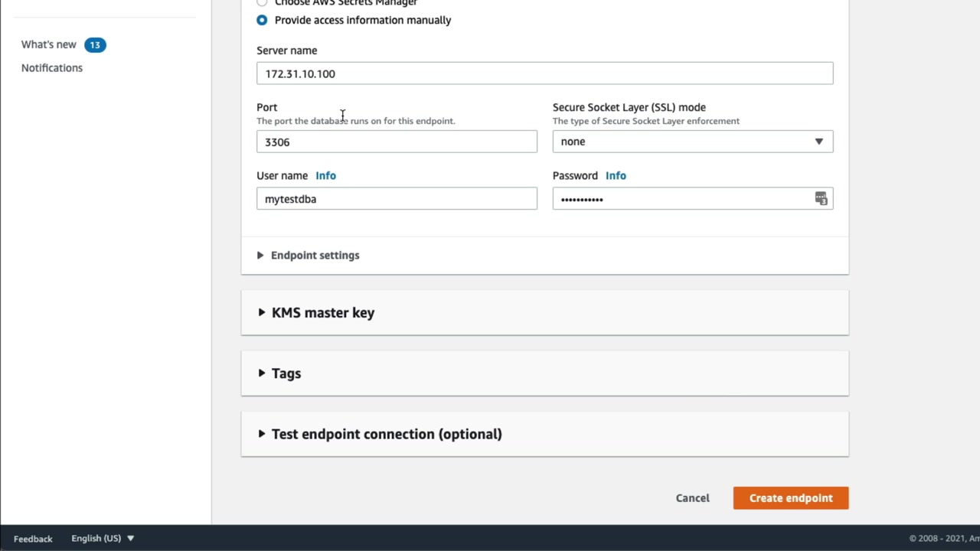The height and width of the screenshot is (551, 980).
Task: Open the English (US) language menu
Action: tap(103, 539)
